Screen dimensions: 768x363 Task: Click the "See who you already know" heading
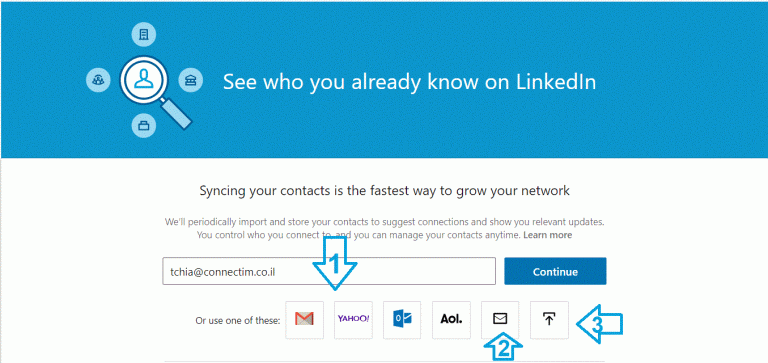(x=409, y=82)
